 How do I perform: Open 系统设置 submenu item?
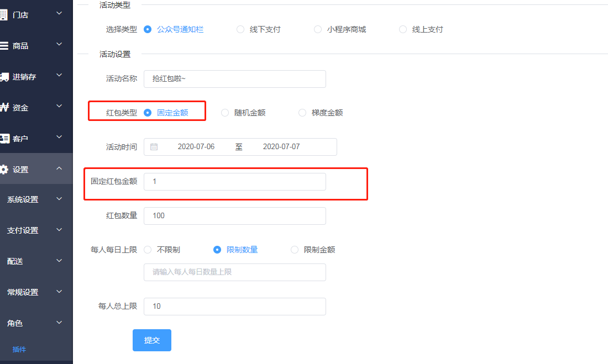click(36, 199)
